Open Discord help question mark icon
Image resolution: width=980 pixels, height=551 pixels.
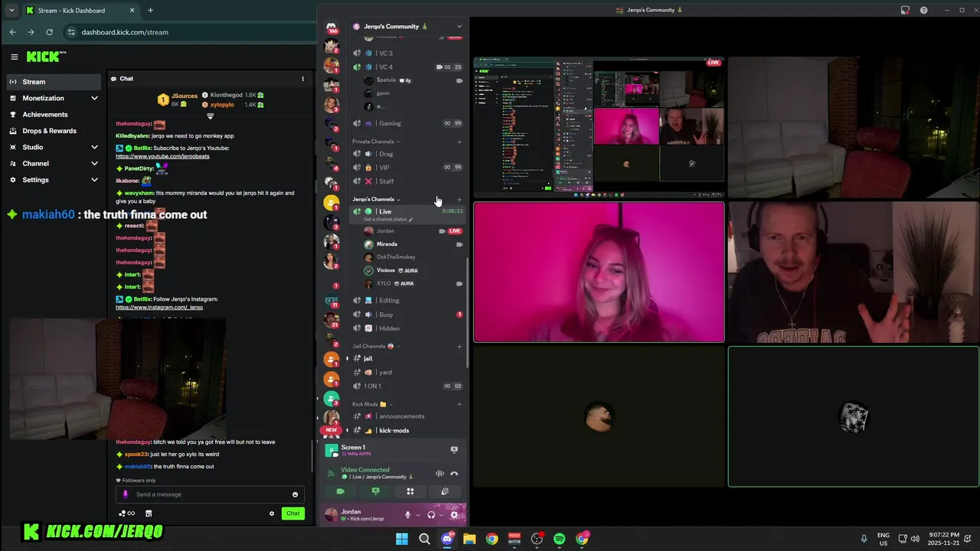(x=923, y=10)
